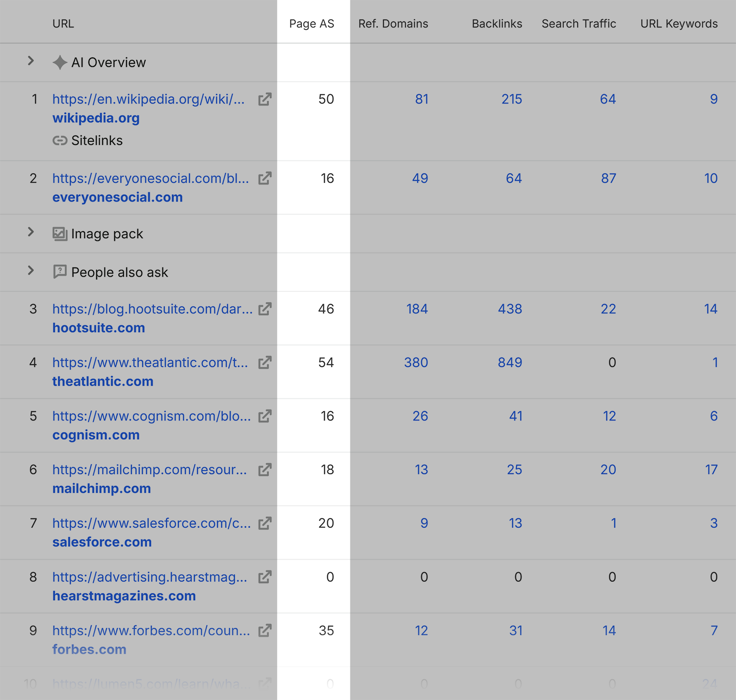The width and height of the screenshot is (736, 700).
Task: Click wikipedia's 81 referring domains value
Action: tap(421, 99)
